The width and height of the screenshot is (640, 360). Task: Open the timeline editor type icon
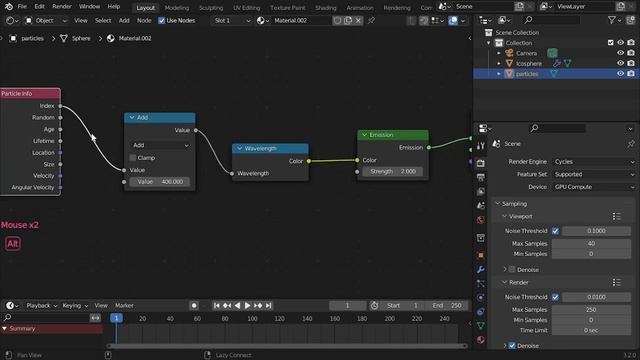[12, 305]
